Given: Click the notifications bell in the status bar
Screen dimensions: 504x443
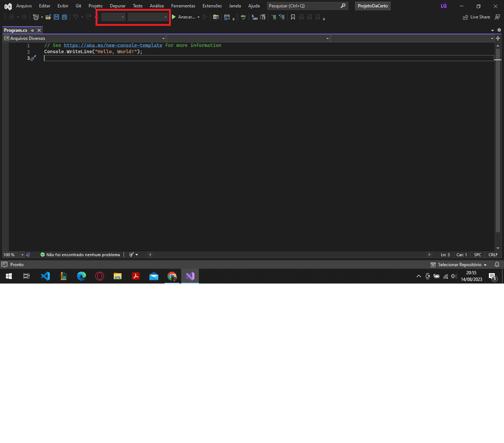Looking at the screenshot, I should pyautogui.click(x=497, y=265).
